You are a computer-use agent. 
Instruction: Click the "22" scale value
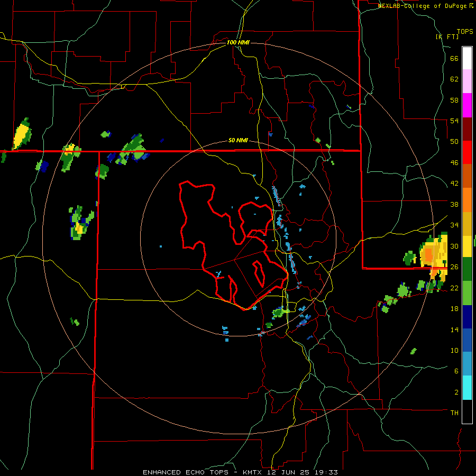click(454, 288)
